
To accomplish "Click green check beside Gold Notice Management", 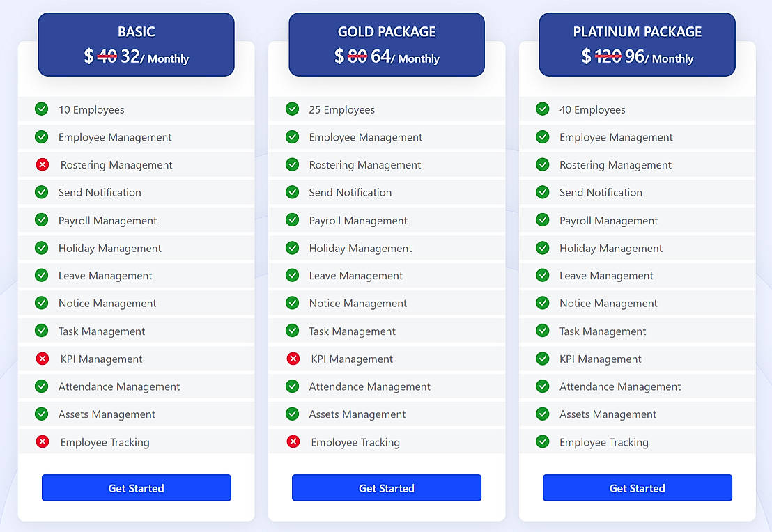I will point(293,303).
